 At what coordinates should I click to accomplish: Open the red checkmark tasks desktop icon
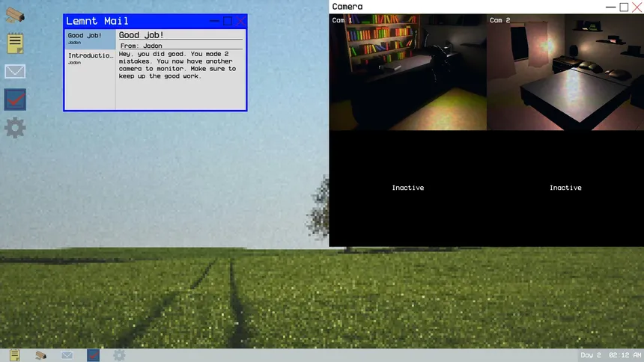(15, 99)
